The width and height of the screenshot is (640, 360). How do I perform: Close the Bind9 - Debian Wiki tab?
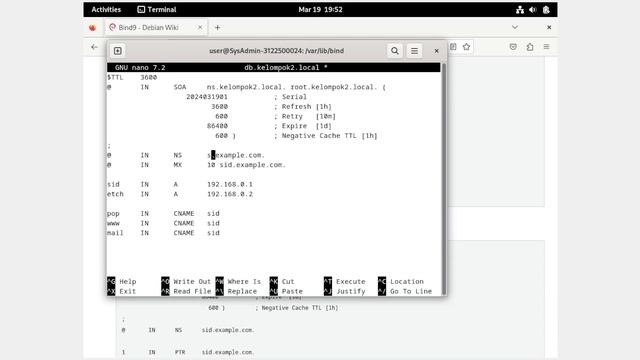tap(200, 27)
